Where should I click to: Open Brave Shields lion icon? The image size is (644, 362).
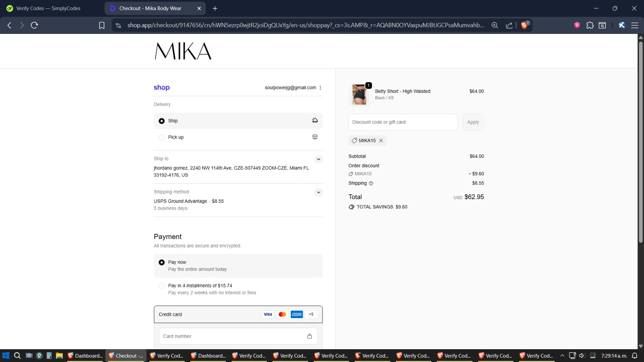point(524,25)
